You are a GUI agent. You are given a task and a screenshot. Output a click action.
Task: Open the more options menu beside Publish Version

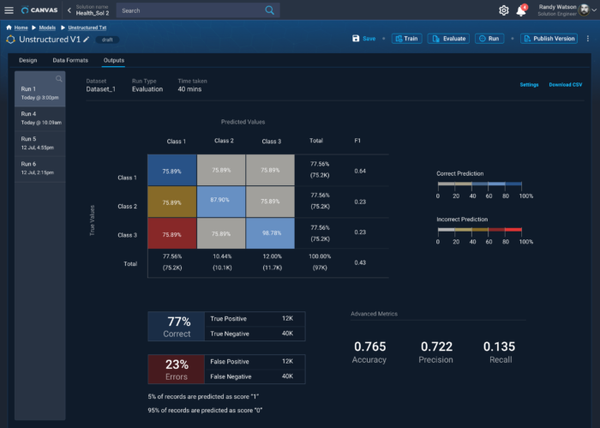tap(588, 39)
